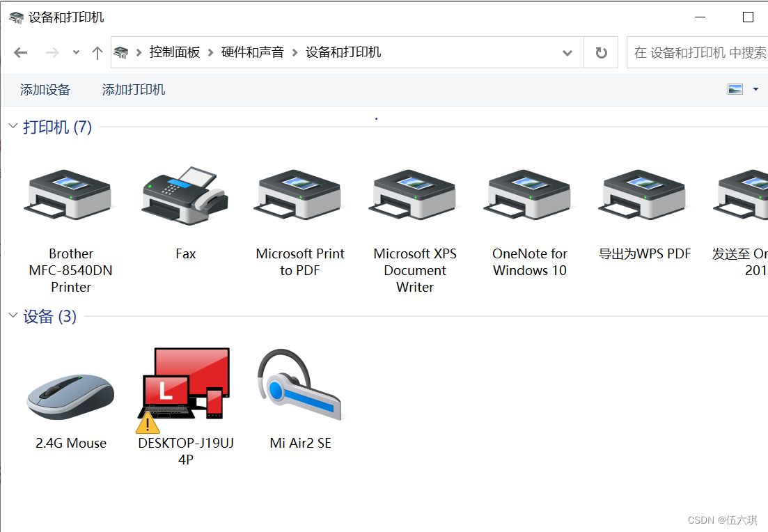Change view with the view icon button
This screenshot has width=768, height=532.
coord(735,89)
